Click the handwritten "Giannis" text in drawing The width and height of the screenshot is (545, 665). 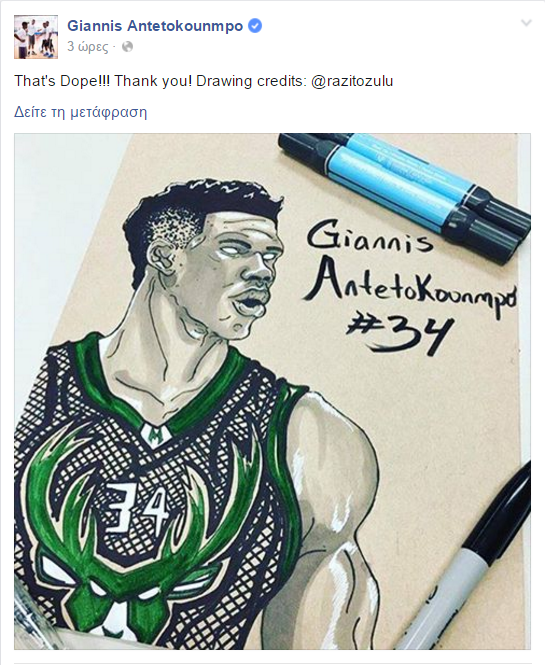pyautogui.click(x=369, y=237)
